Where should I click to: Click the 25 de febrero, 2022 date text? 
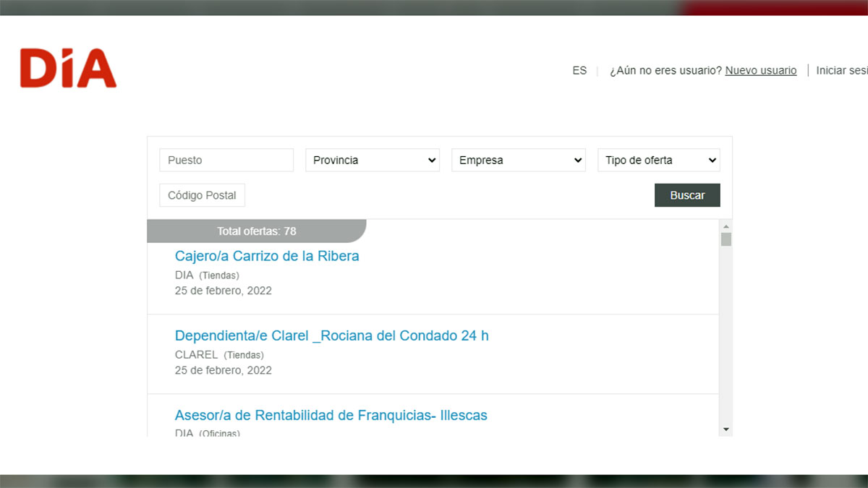point(223,290)
